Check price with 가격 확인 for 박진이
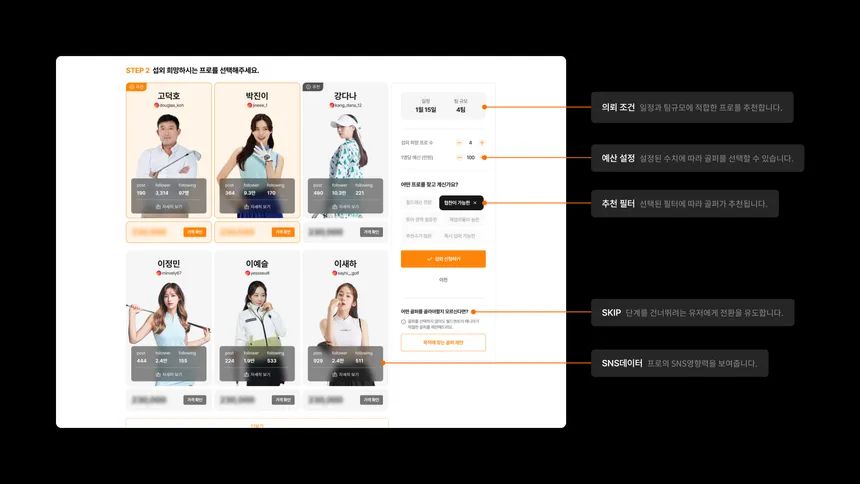This screenshot has width=860, height=484. 283,232
